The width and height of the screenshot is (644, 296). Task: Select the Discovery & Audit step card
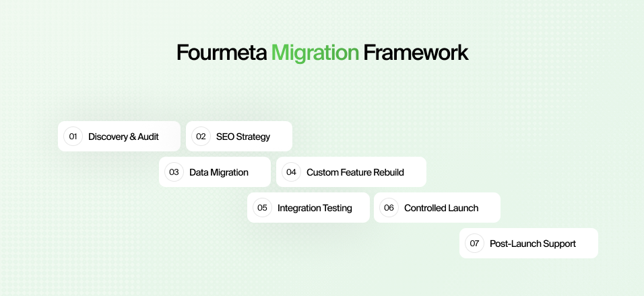click(x=119, y=136)
